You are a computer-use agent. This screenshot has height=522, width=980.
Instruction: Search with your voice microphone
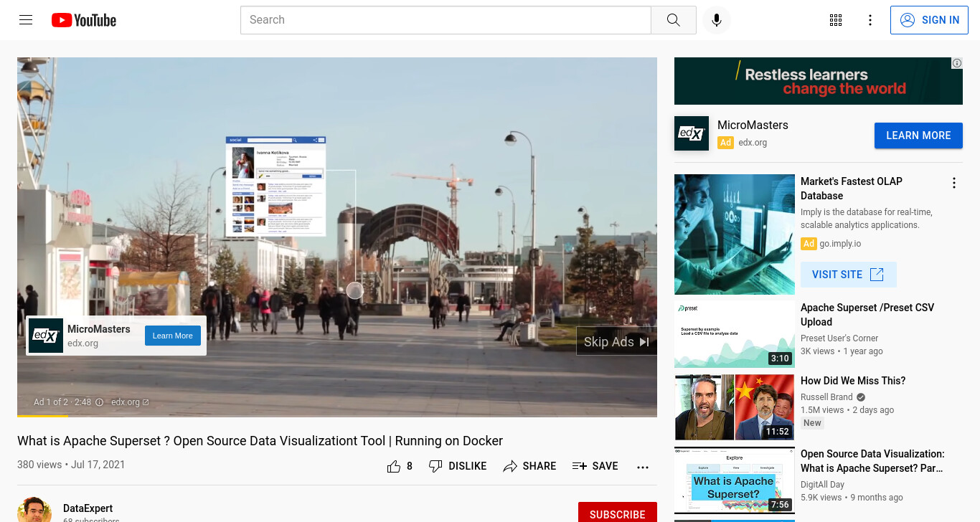pyautogui.click(x=716, y=20)
